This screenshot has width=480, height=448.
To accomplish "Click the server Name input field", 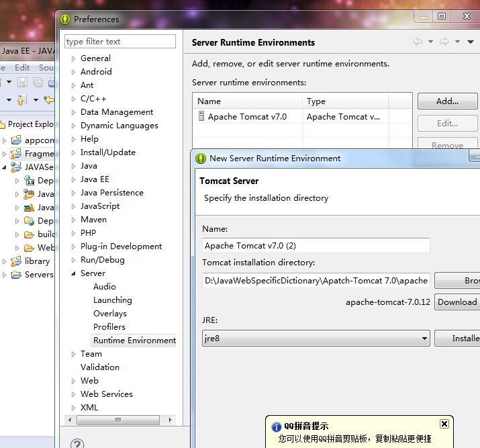I will click(x=316, y=246).
